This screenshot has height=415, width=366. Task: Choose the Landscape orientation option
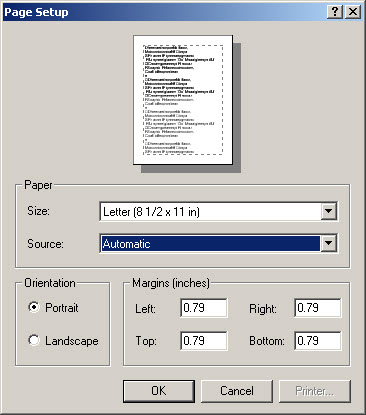pos(34,340)
